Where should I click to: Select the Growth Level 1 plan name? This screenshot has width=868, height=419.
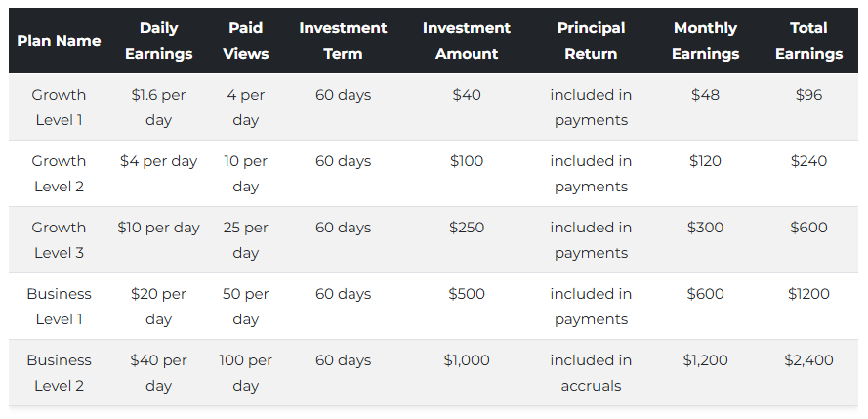pyautogui.click(x=59, y=107)
